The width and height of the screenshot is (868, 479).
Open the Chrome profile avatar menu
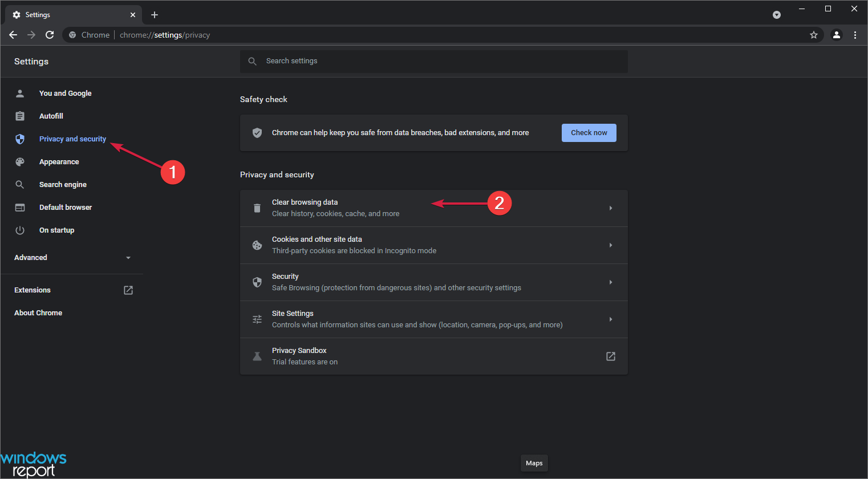point(837,35)
